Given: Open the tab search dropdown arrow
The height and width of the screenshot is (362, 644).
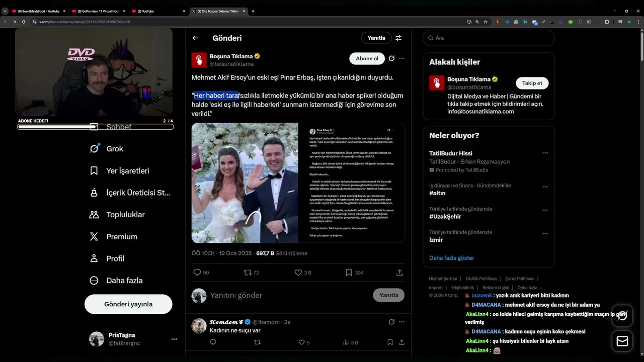Looking at the screenshot, I should (x=5, y=11).
